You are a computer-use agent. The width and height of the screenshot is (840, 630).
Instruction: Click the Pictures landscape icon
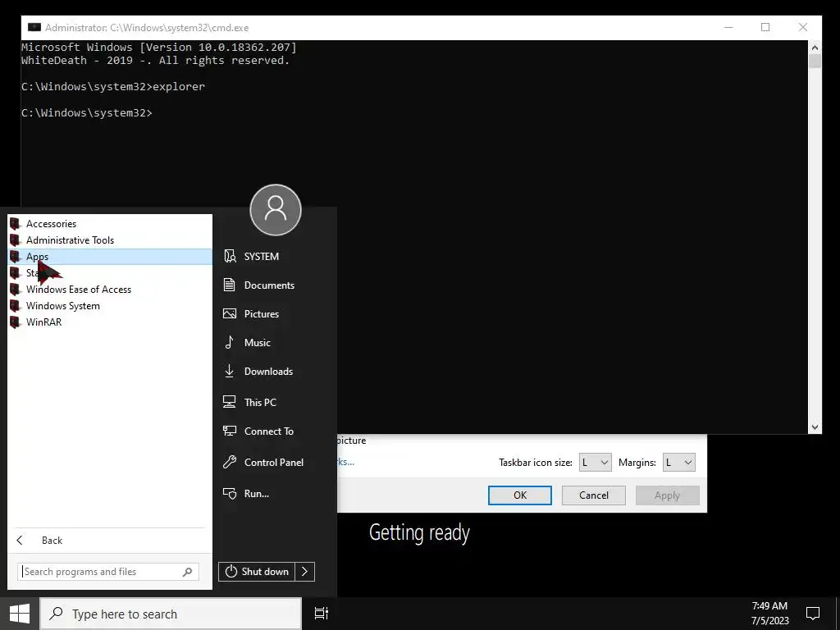tap(230, 314)
